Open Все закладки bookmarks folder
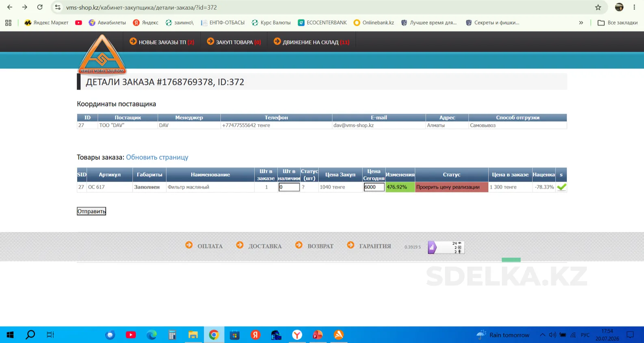This screenshot has width=644, height=343. pyautogui.click(x=618, y=23)
